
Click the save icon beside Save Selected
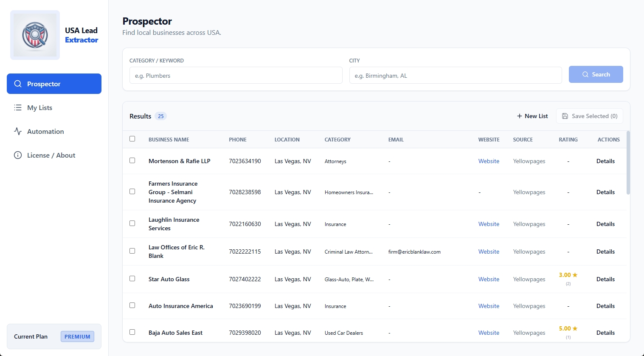point(565,116)
